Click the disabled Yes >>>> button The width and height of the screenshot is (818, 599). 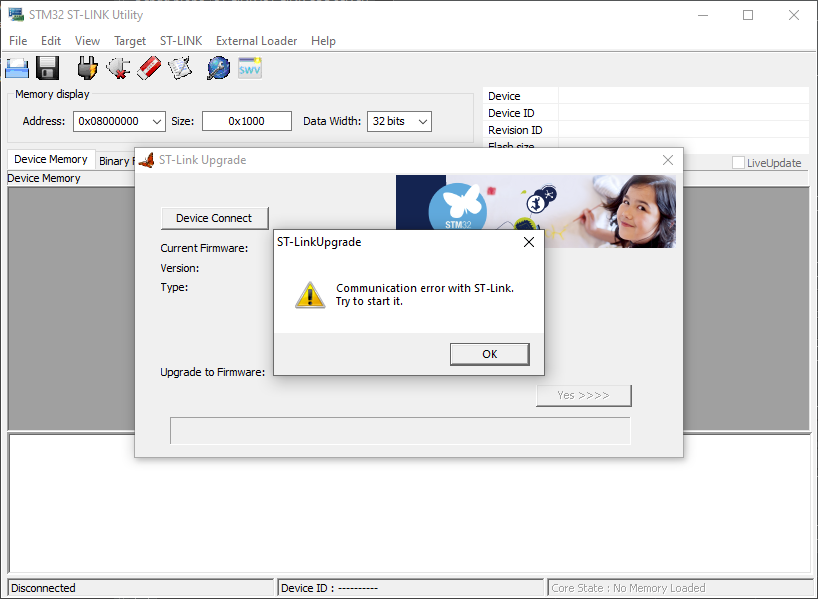(584, 396)
